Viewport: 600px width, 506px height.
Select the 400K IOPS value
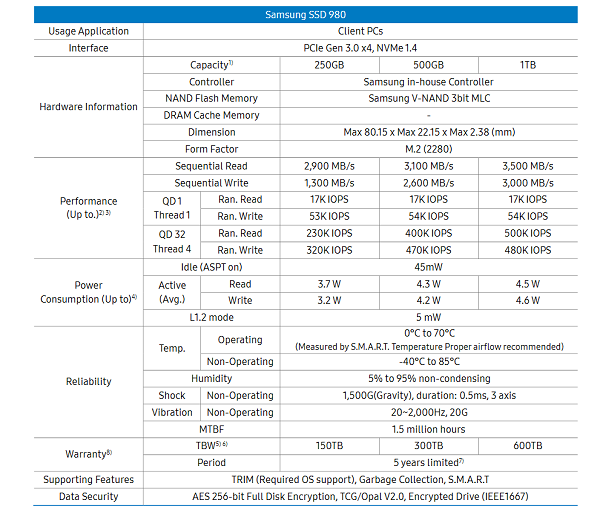coord(429,233)
